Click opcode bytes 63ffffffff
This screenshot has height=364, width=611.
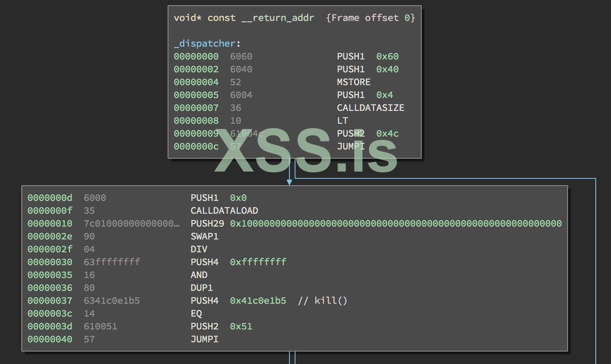[112, 262]
